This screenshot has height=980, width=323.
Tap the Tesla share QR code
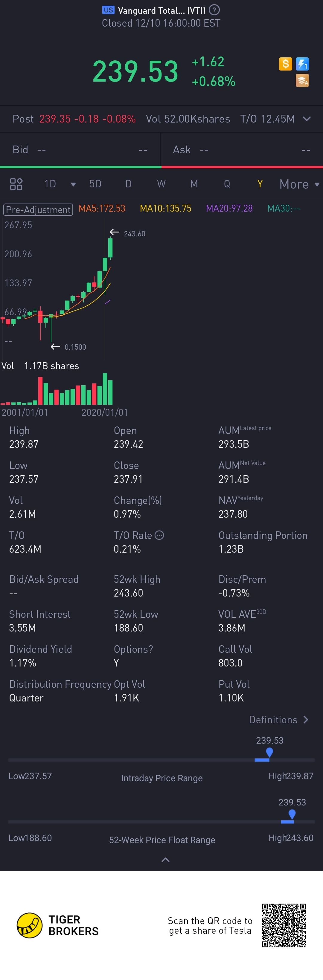[284, 925]
